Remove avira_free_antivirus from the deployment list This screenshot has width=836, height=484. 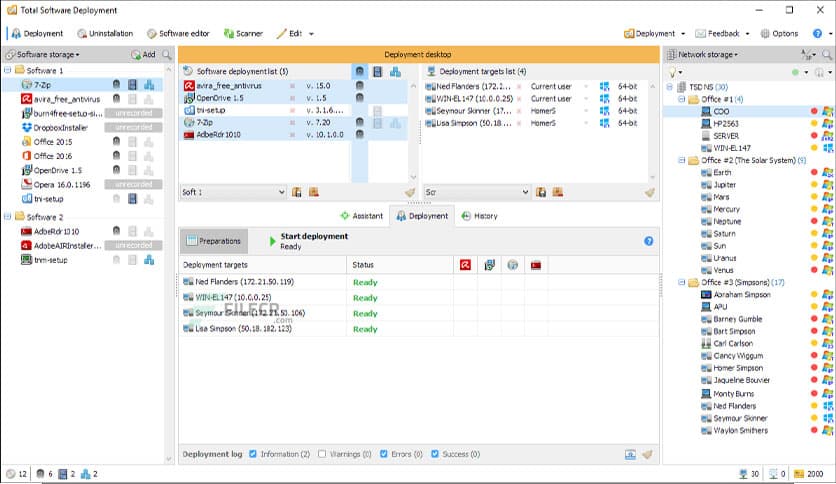(x=292, y=86)
